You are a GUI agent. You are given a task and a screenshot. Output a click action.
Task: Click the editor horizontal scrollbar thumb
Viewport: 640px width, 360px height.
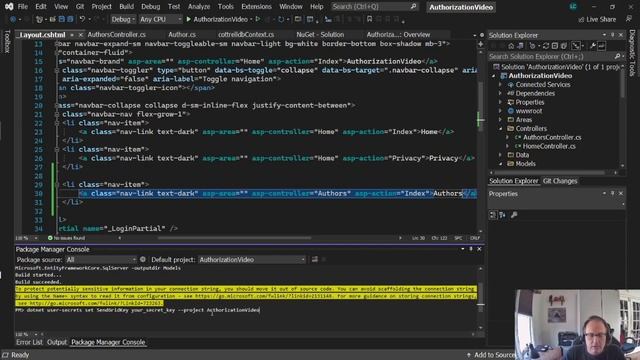point(235,238)
